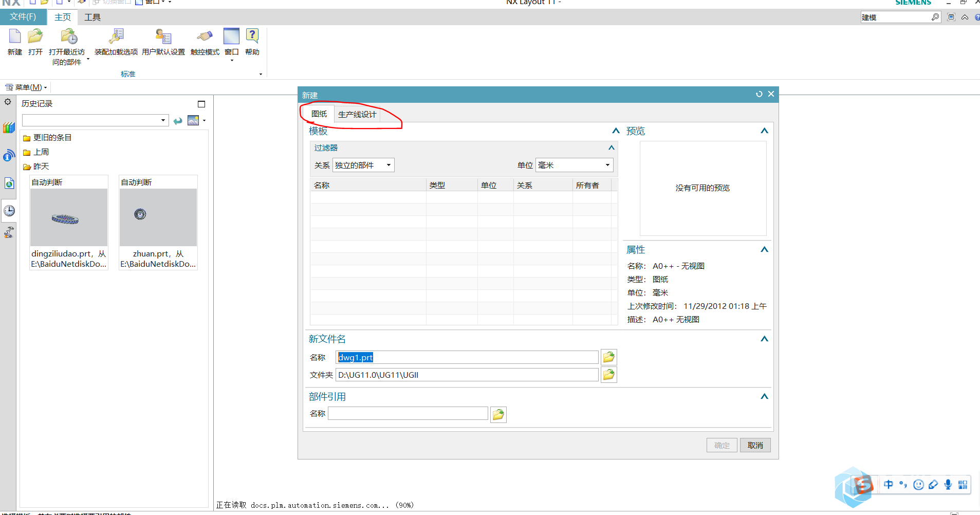980x515 pixels.
Task: Open the Menu (菜单) dropdown
Action: click(x=26, y=87)
